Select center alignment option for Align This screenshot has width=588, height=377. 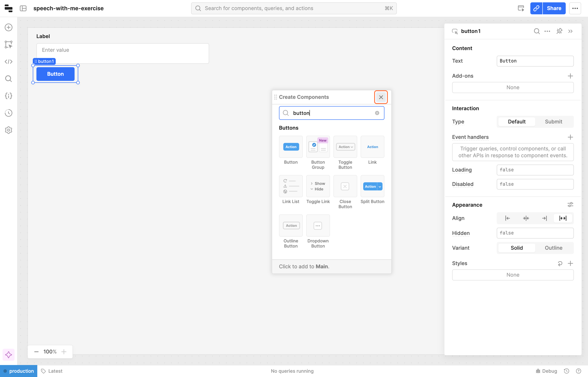[x=526, y=218]
